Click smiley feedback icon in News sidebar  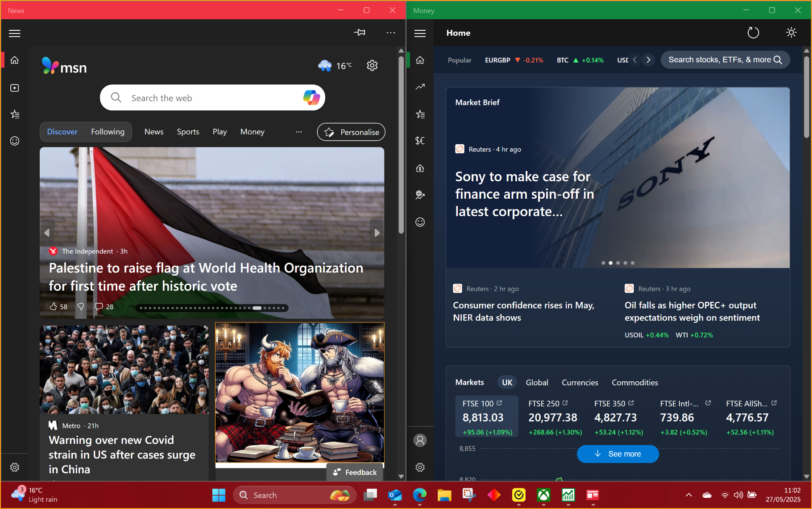15,141
